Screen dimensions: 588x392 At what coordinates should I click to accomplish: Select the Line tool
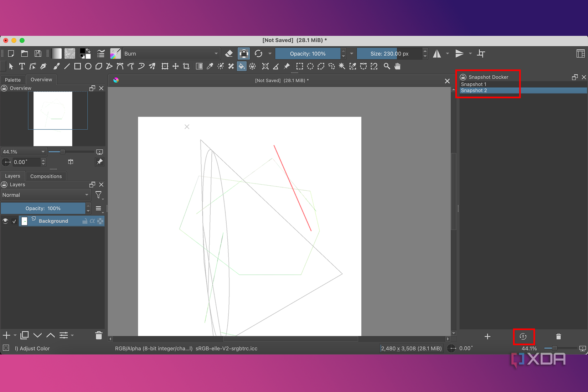[67, 66]
